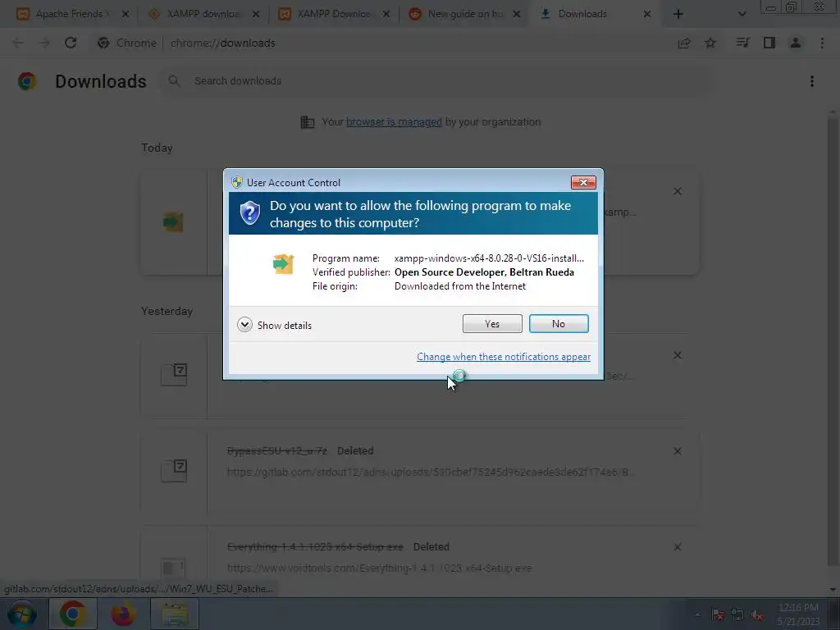840x630 pixels.
Task: Toggle the Chrome side panel icon
Action: (769, 43)
